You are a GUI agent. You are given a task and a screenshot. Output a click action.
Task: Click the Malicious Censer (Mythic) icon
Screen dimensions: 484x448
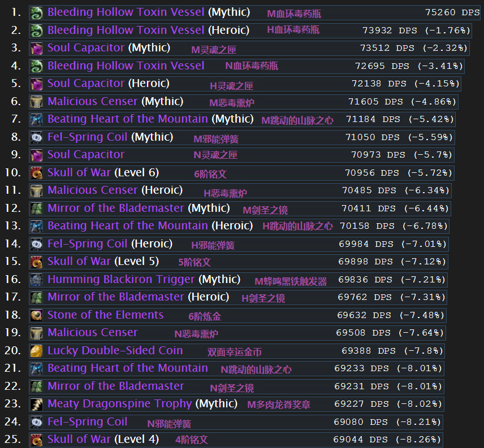point(36,102)
